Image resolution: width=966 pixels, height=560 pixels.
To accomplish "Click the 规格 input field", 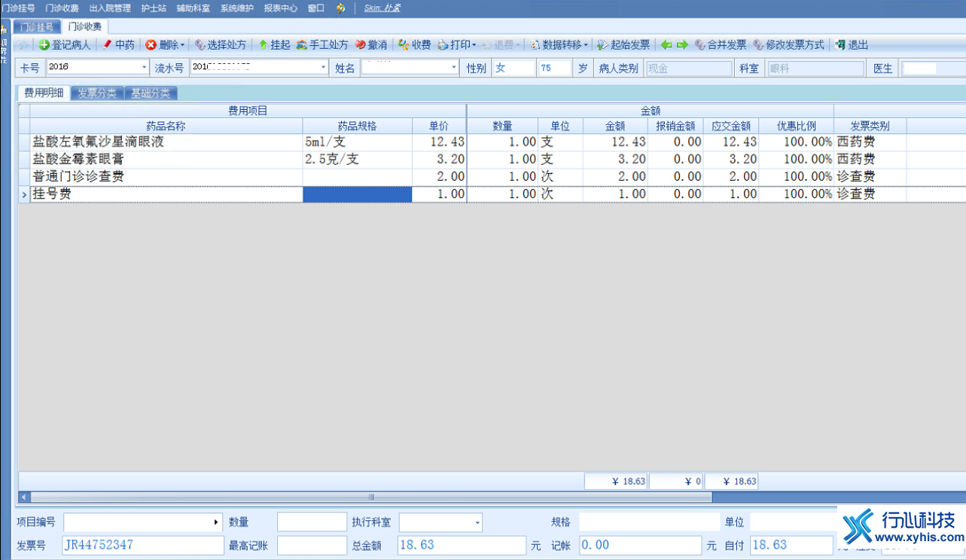I will [x=650, y=522].
